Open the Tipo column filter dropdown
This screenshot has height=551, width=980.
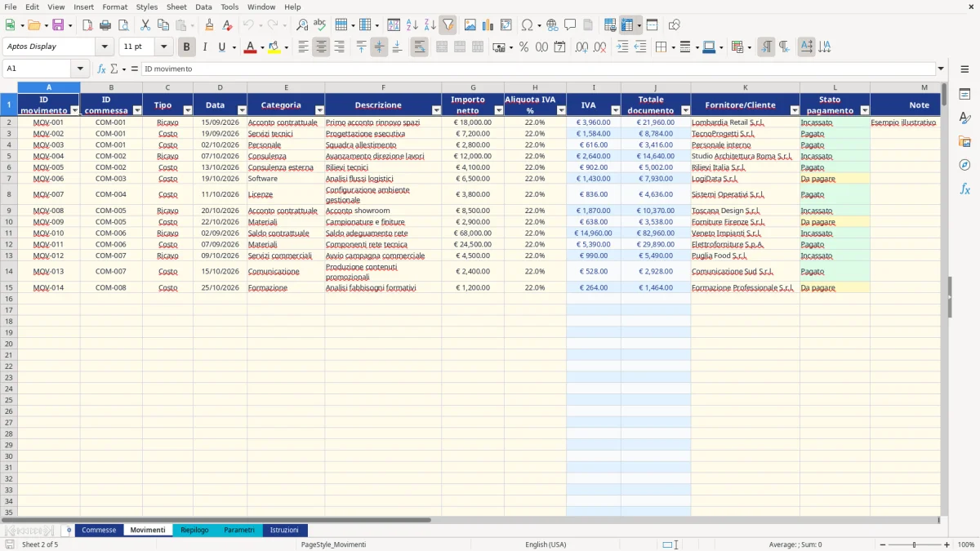tap(188, 110)
